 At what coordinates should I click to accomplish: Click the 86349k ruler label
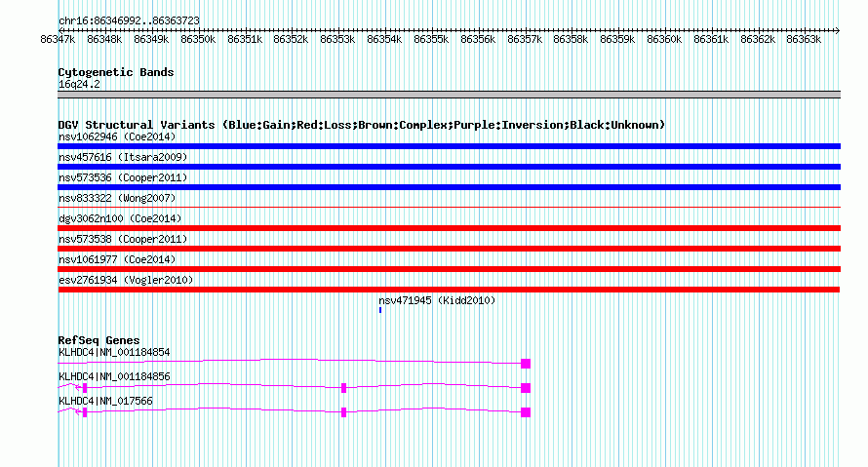click(x=151, y=40)
